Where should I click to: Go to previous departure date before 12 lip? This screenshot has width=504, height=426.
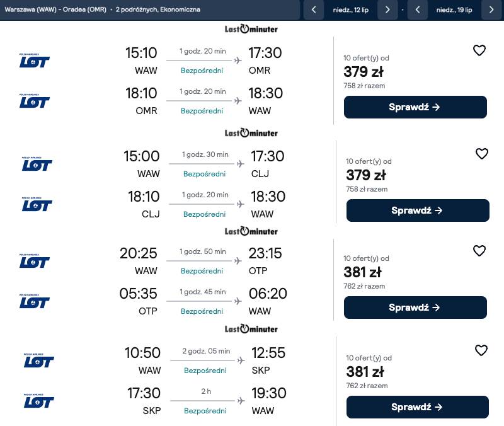(314, 10)
